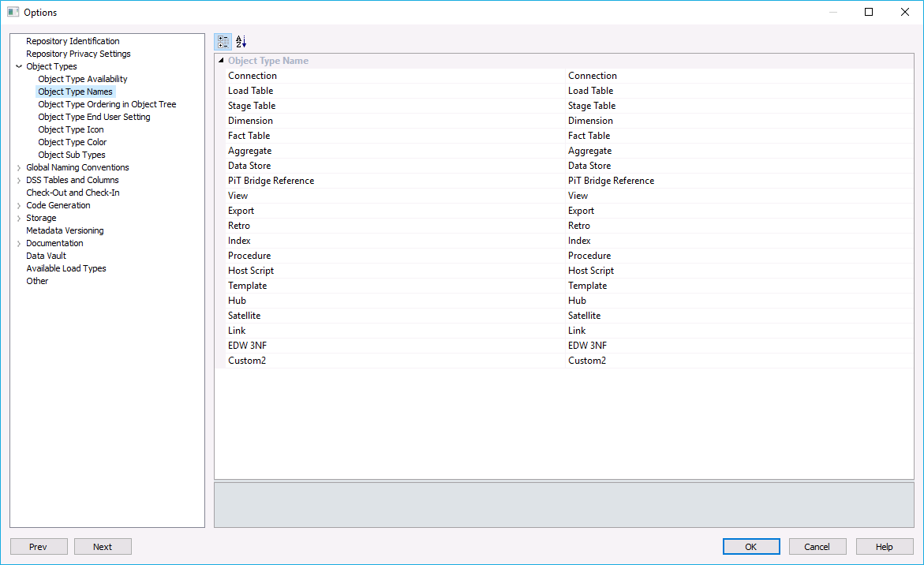Image resolution: width=924 pixels, height=565 pixels.
Task: Maximize the Options window
Action: tap(869, 12)
